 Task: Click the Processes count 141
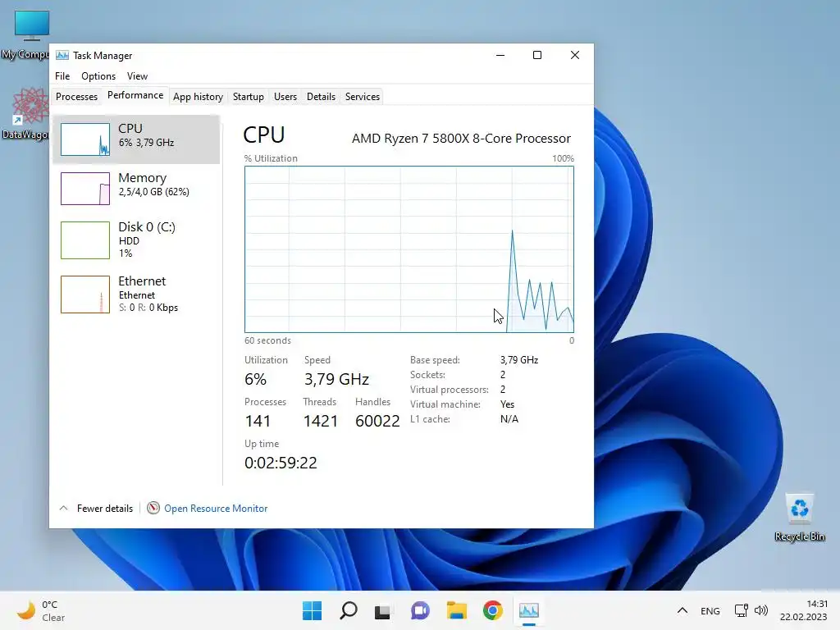(258, 421)
